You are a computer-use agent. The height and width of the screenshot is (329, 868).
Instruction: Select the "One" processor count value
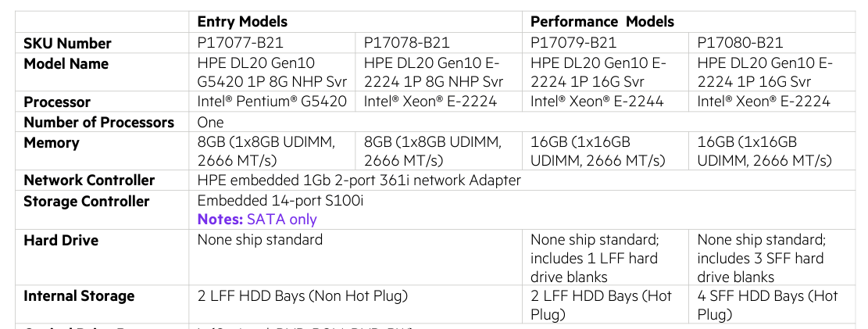pos(211,123)
